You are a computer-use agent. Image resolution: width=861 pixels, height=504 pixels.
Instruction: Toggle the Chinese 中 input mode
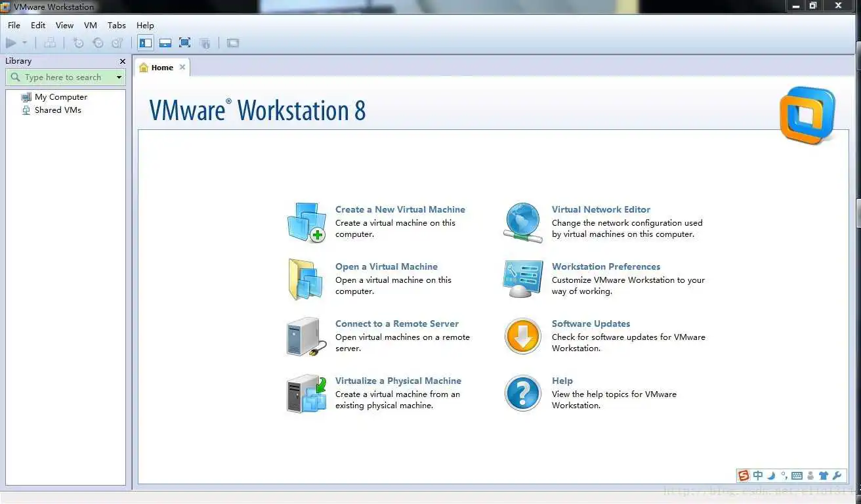tap(758, 476)
